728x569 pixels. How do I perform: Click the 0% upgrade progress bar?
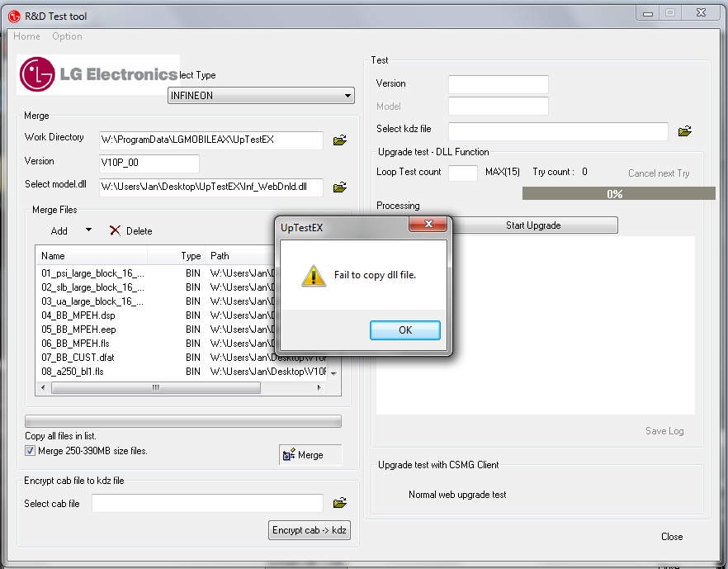pyautogui.click(x=618, y=194)
